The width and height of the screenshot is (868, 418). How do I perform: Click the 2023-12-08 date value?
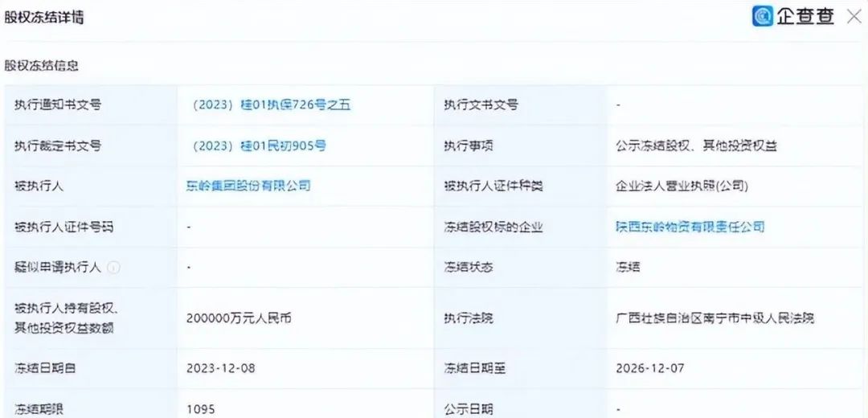click(221, 369)
